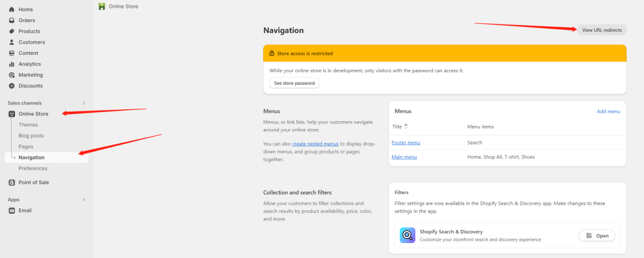Viewport: 644px width, 258px height.
Task: Open the Orders inbox icon
Action: (x=11, y=20)
